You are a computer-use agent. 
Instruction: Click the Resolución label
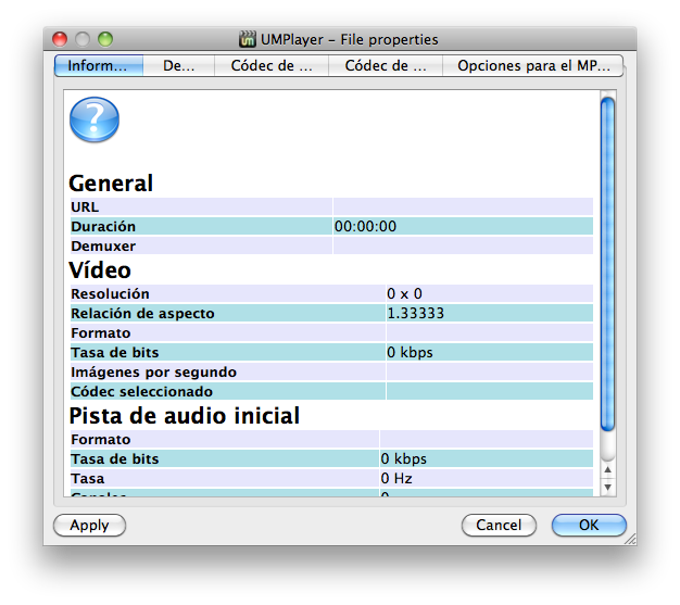pyautogui.click(x=110, y=294)
